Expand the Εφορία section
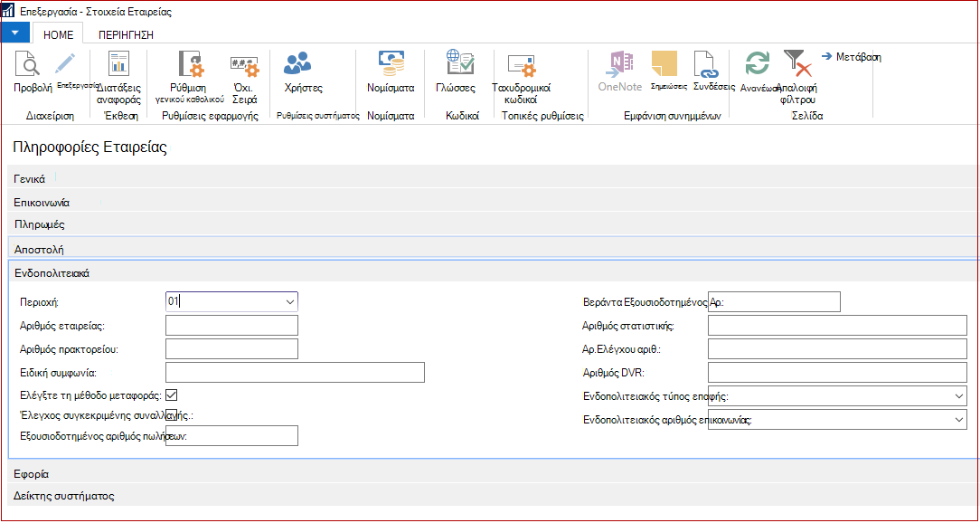 pyautogui.click(x=493, y=473)
